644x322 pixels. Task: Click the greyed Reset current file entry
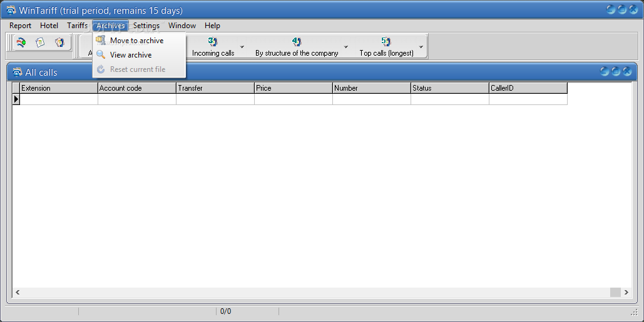coord(139,69)
